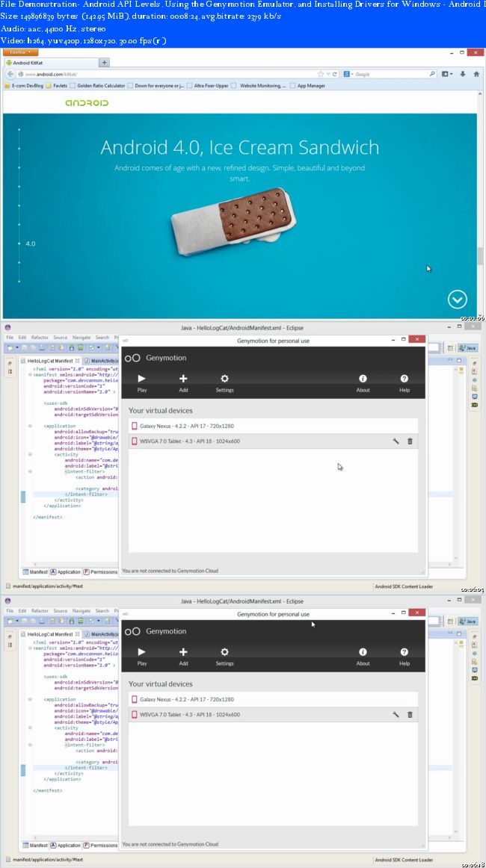Viewport: 486px width, 868px height.
Task: Open the Firefox bookmarks menu icon
Action: (x=446, y=74)
